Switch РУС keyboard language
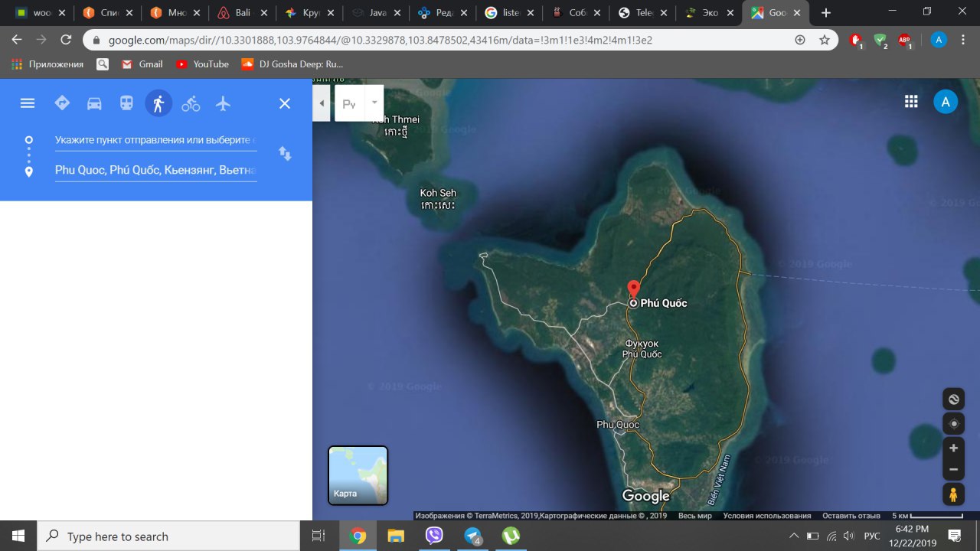Screen dimensions: 980x551 click(872, 536)
